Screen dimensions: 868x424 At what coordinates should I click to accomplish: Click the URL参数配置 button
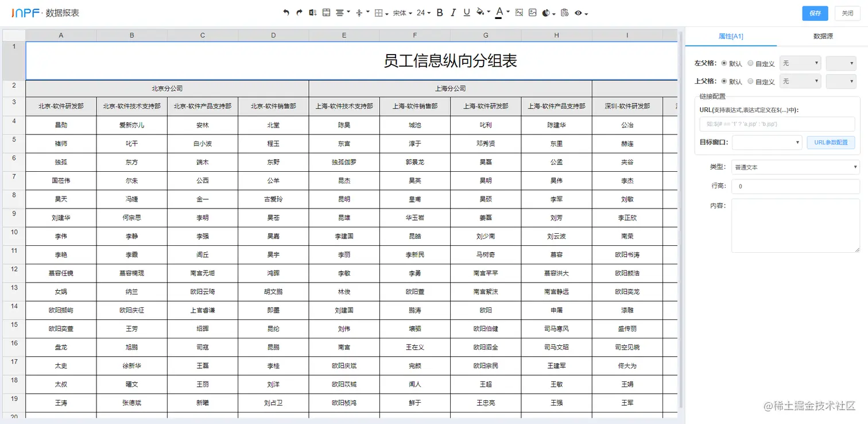pos(831,142)
